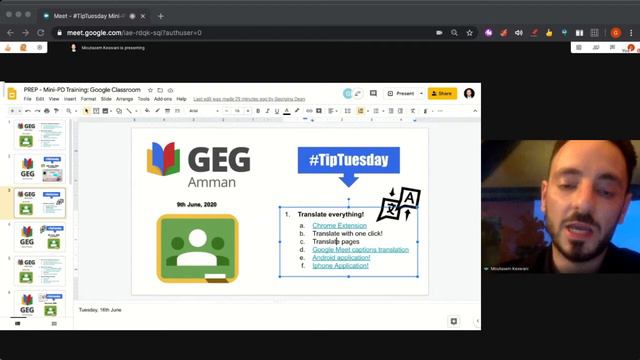This screenshot has width=640, height=360.
Task: Click the Insert image toolbar icon
Action: 105,111
